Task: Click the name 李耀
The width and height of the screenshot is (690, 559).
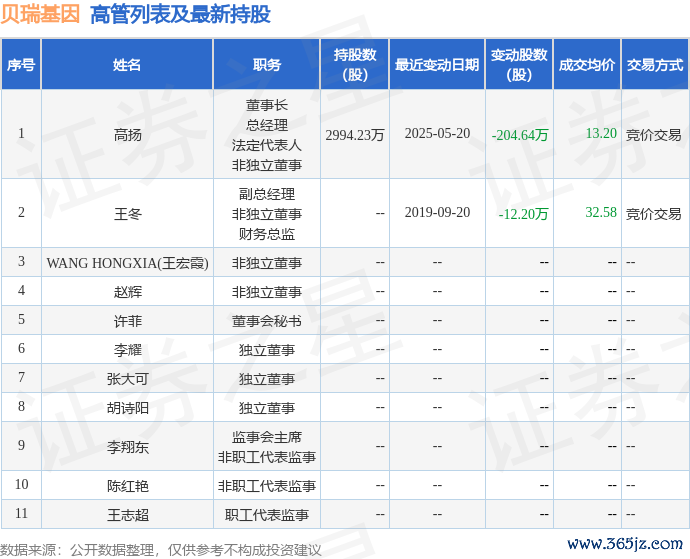Action: 128,350
